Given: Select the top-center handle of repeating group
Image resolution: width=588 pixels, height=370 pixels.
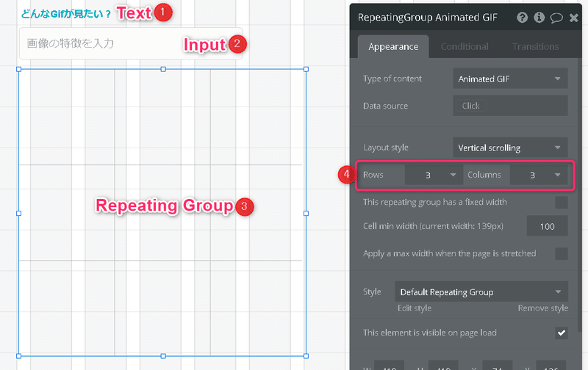Looking at the screenshot, I should 163,69.
